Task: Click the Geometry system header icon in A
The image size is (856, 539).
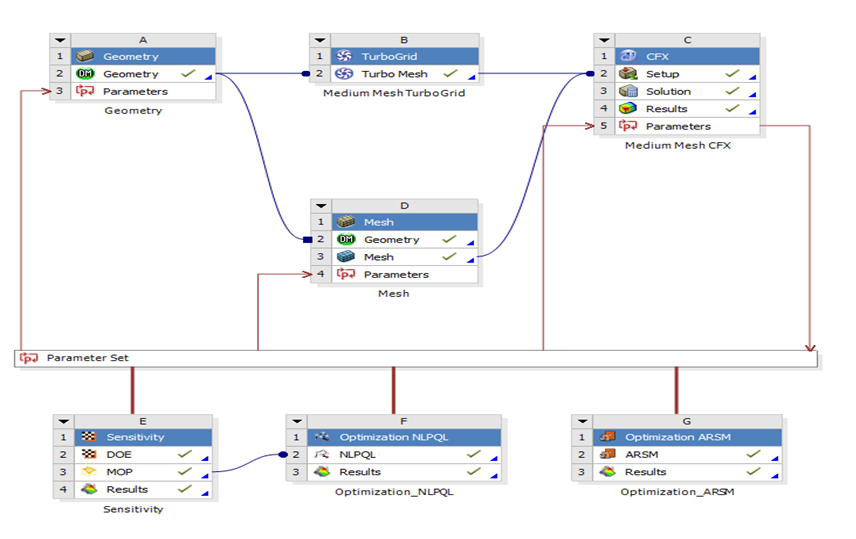Action: [x=85, y=56]
